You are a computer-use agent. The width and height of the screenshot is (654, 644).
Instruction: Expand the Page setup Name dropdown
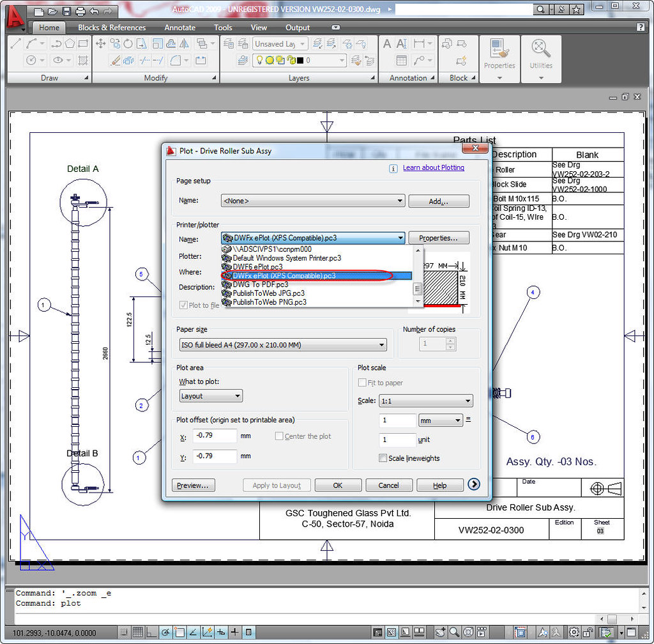[400, 201]
